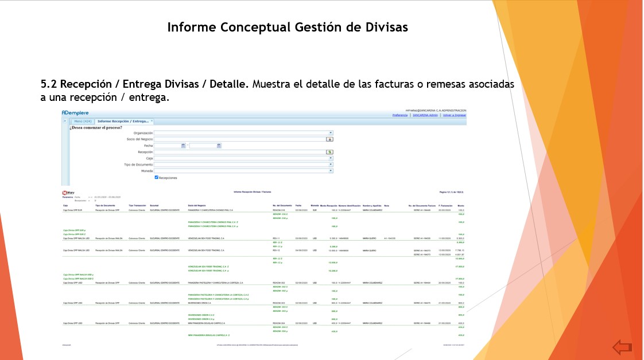Click the Tipo de Documento column header
The image size is (644, 360).
pyautogui.click(x=105, y=205)
